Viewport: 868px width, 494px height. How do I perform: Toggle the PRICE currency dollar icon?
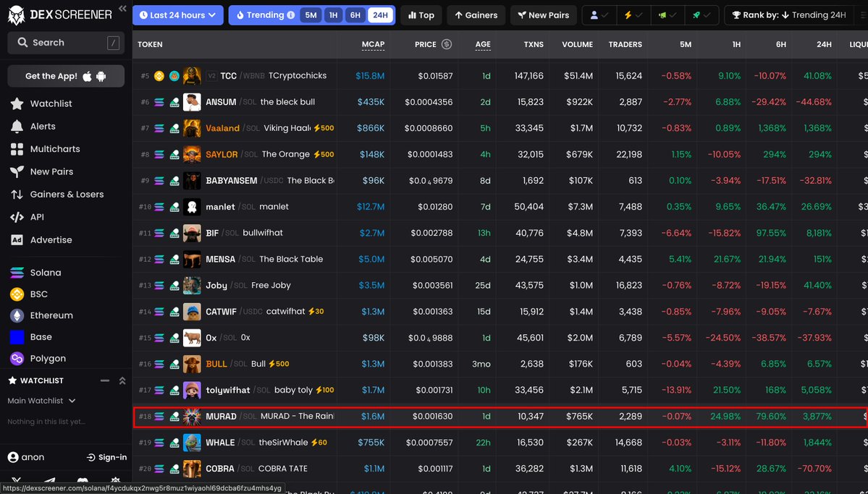coord(446,44)
